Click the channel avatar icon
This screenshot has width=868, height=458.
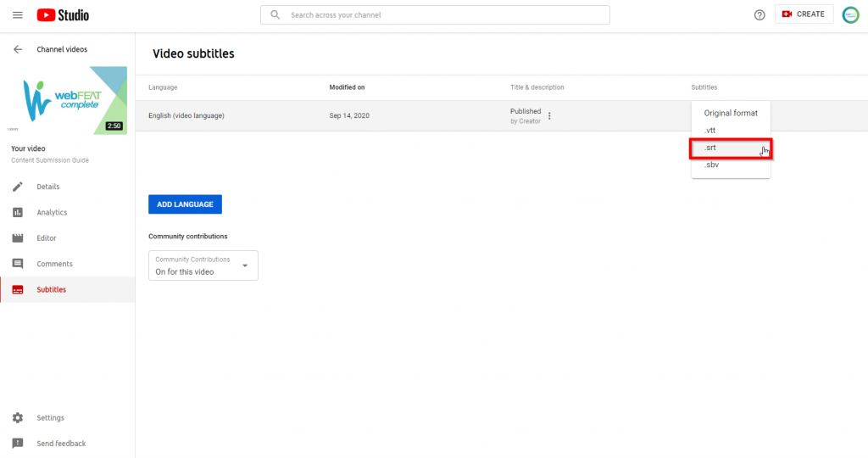pyautogui.click(x=850, y=15)
